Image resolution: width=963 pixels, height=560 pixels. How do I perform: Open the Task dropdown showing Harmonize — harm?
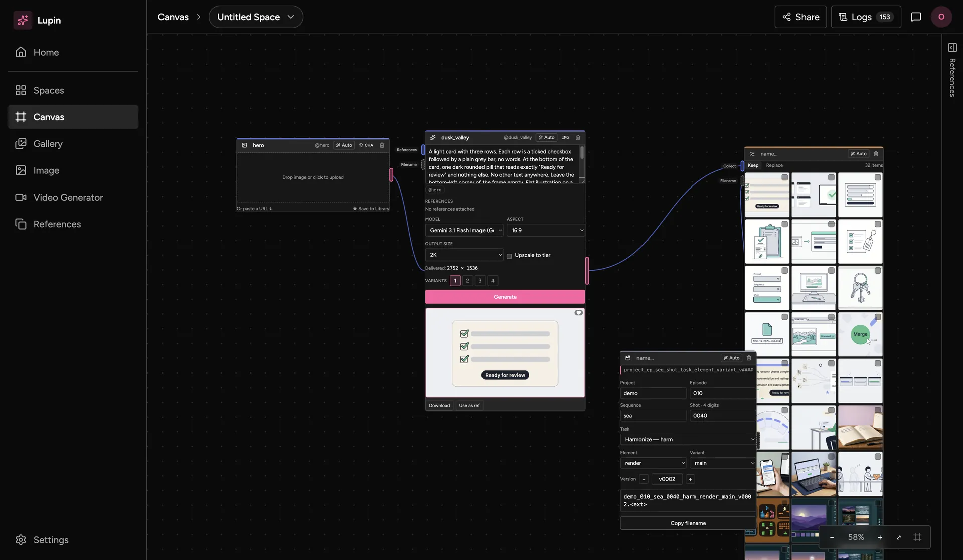point(688,439)
